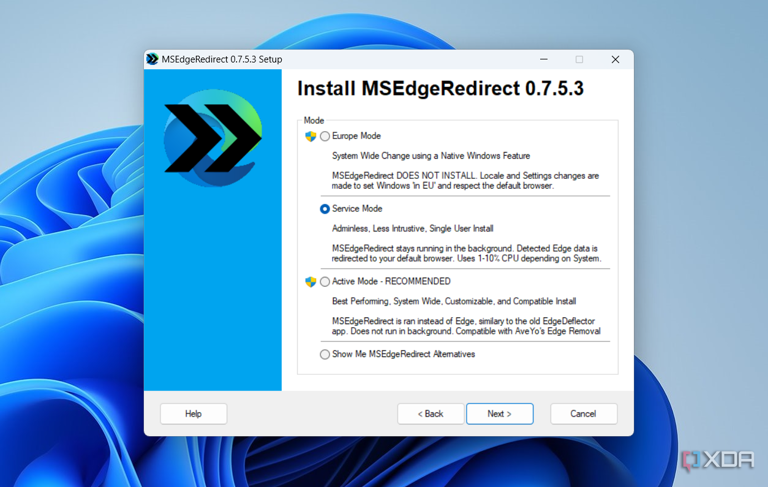This screenshot has height=487, width=768.
Task: Click the 'System Wide Change' description text
Action: click(430, 156)
